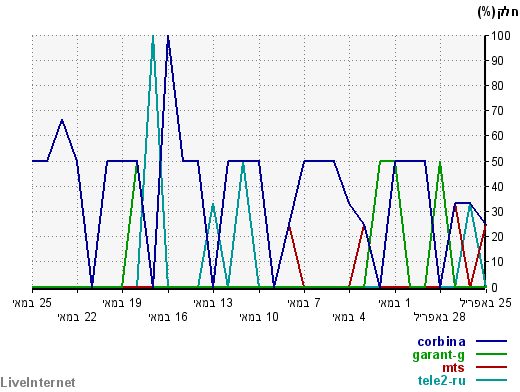Click the red mts legend line swatch

(491, 367)
